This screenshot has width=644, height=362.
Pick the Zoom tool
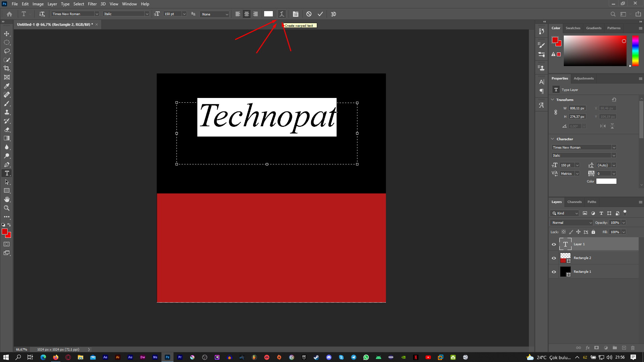(x=7, y=208)
